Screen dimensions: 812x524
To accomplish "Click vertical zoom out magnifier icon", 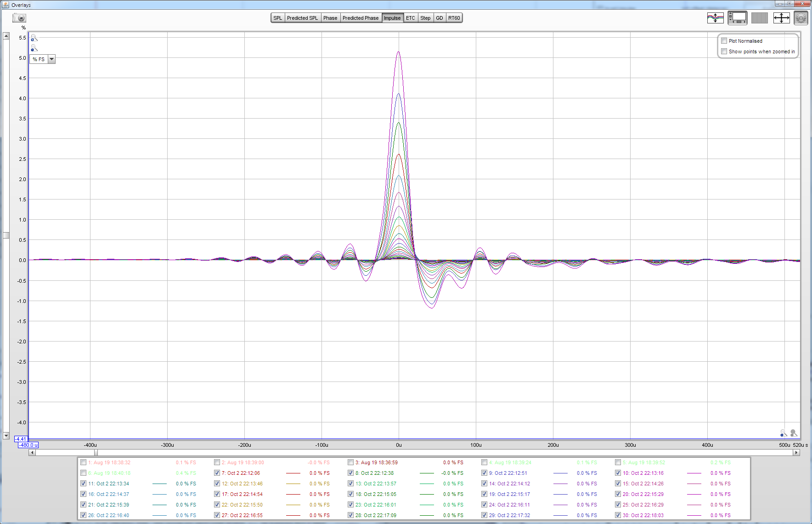I will (x=34, y=48).
